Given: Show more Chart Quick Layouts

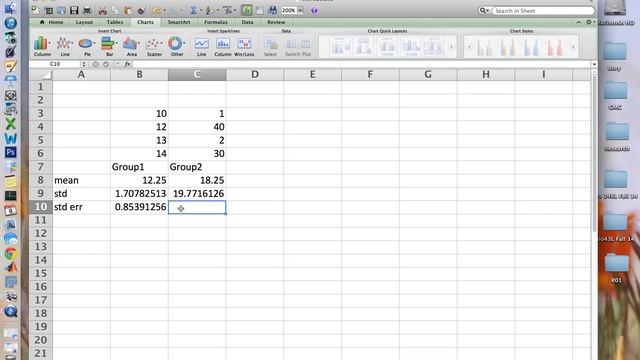Looking at the screenshot, I should (451, 47).
